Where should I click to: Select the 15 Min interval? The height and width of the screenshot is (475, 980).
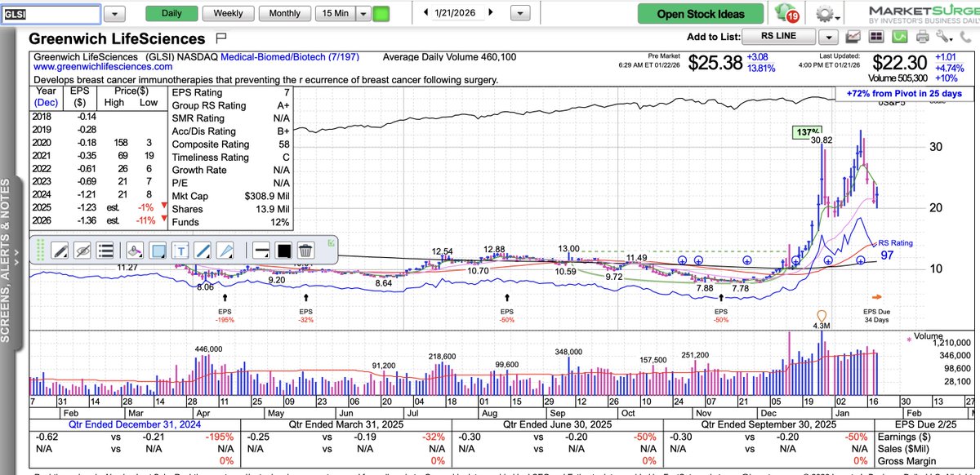pyautogui.click(x=334, y=14)
